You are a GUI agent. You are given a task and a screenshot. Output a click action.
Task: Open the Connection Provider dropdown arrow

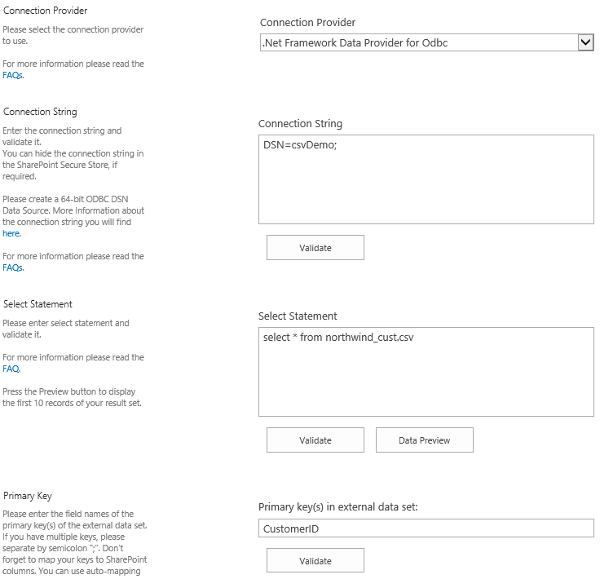click(585, 42)
